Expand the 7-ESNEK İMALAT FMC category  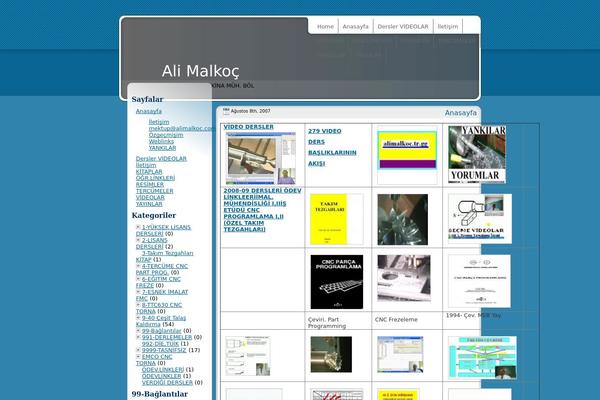[x=138, y=292]
